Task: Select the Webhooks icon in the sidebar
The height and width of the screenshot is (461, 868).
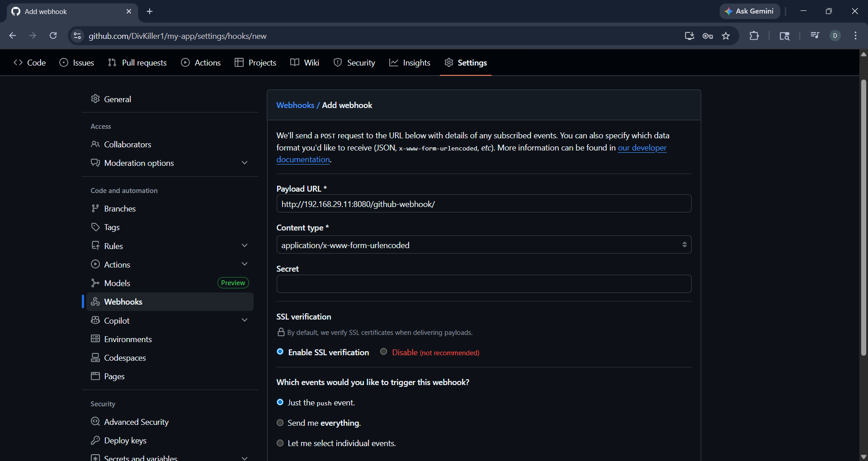Action: (95, 301)
